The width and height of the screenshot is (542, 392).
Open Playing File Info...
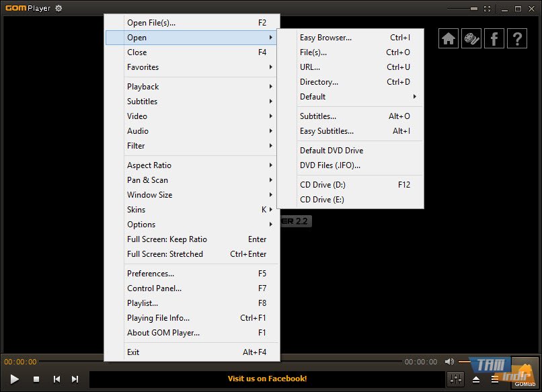pyautogui.click(x=192, y=318)
